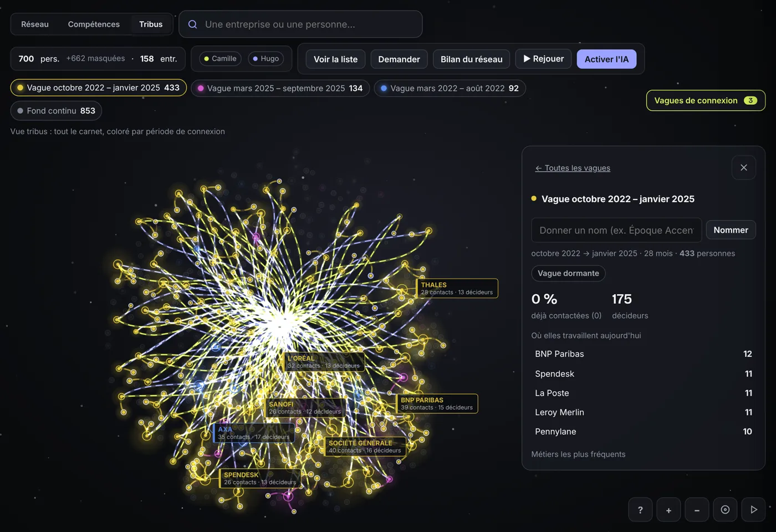Select the BNP Paribas row in the panel

pyautogui.click(x=643, y=354)
